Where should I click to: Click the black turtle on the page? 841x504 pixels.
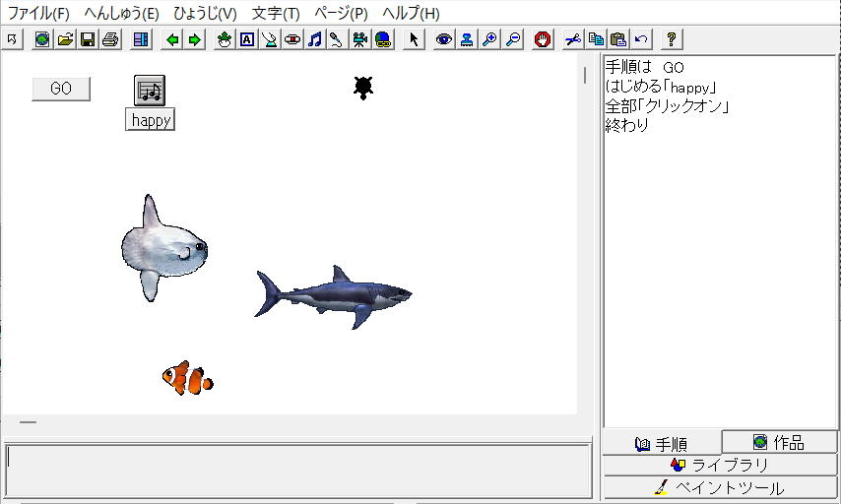[363, 88]
